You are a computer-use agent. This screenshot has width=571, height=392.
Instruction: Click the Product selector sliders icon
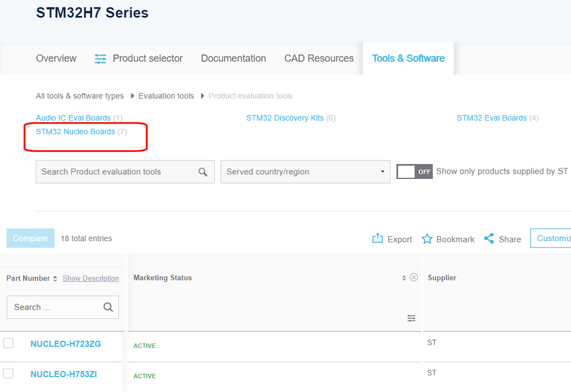click(x=101, y=59)
